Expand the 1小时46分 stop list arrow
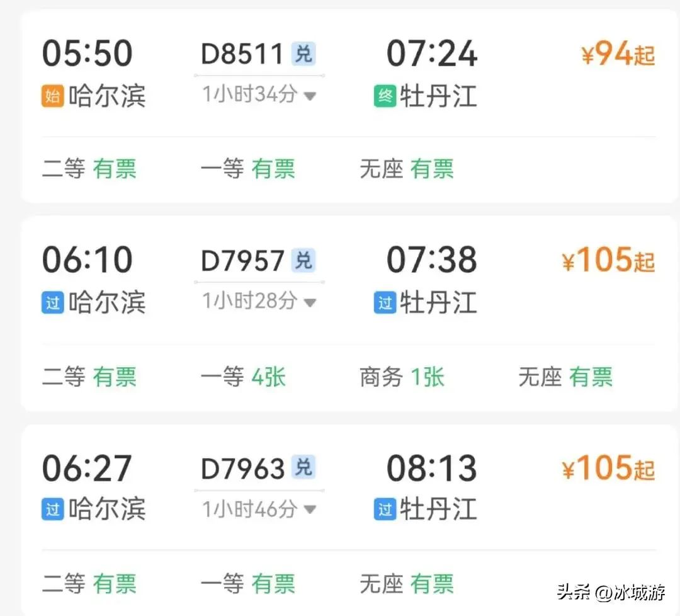 coord(309,510)
